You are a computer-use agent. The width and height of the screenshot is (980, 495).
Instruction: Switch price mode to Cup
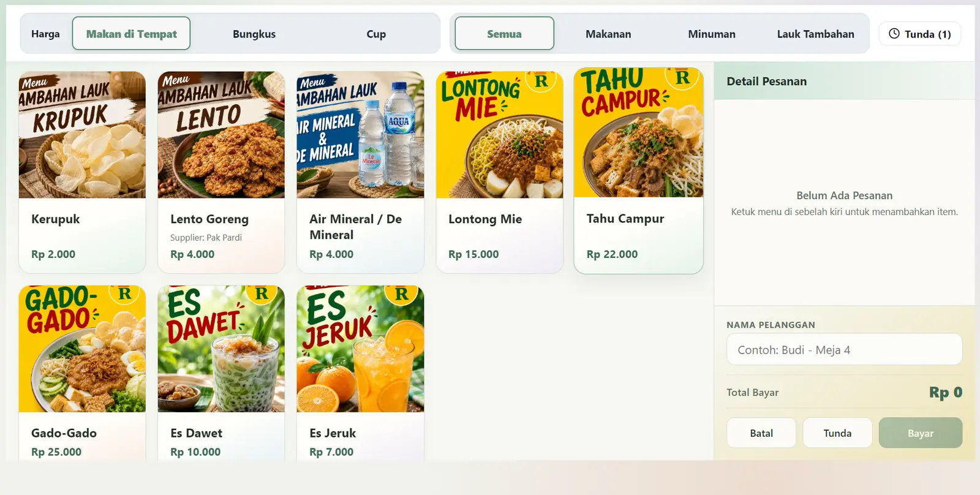click(376, 34)
